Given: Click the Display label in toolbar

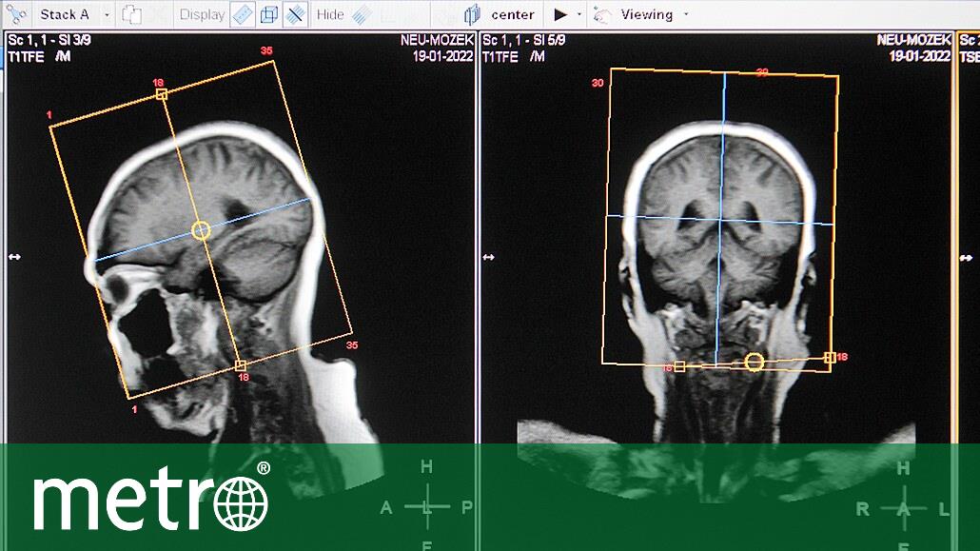Looking at the screenshot, I should tap(202, 15).
